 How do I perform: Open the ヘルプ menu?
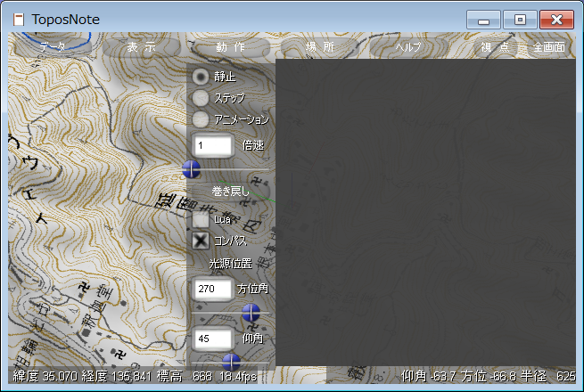(x=408, y=47)
